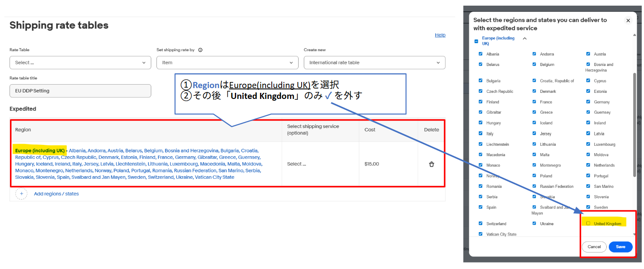Click the Save button in the dialog
The width and height of the screenshot is (644, 269).
[621, 247]
